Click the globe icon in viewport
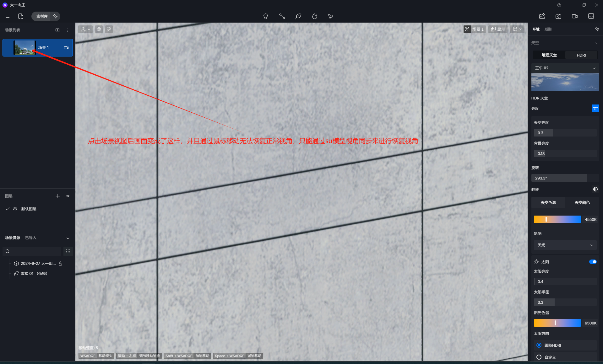Viewport: 603px width, 364px height. 99,29
